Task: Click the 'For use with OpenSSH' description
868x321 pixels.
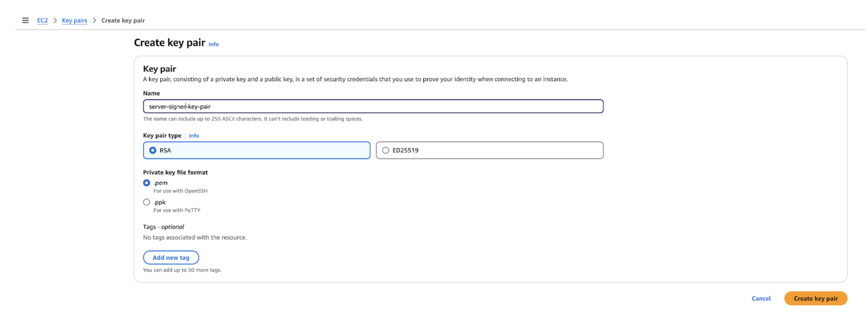Action: tap(181, 191)
